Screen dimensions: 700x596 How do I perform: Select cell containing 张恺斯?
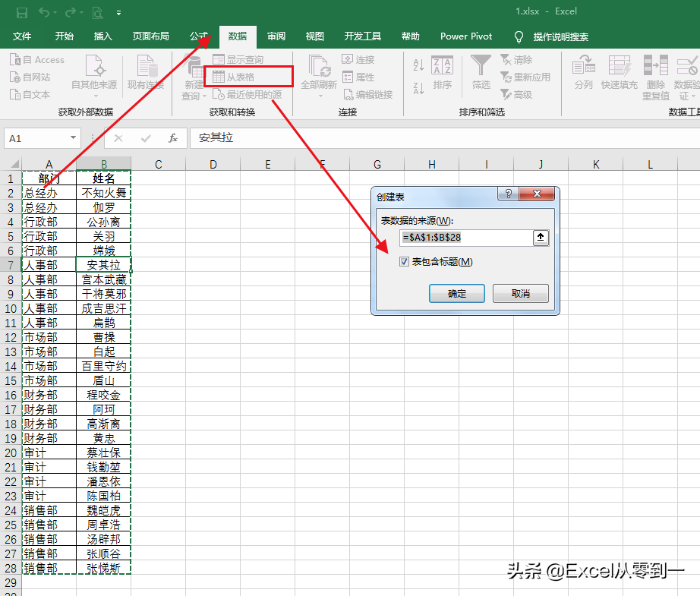point(103,569)
